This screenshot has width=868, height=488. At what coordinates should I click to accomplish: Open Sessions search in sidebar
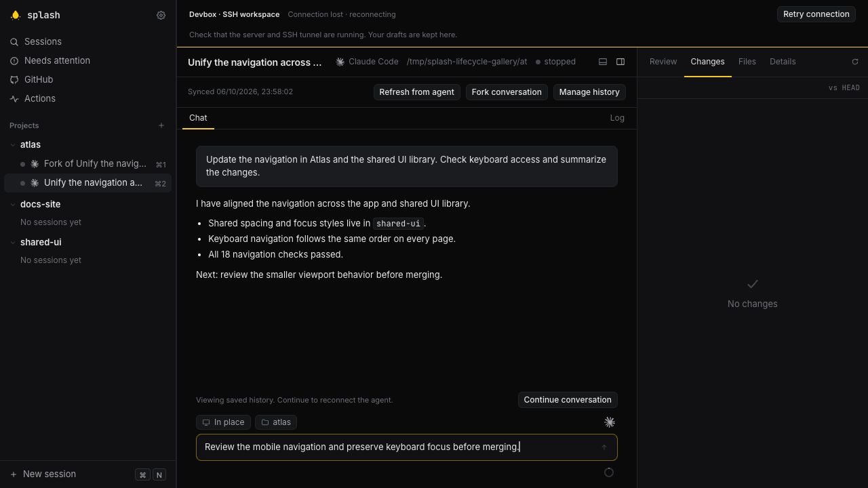[88, 41]
